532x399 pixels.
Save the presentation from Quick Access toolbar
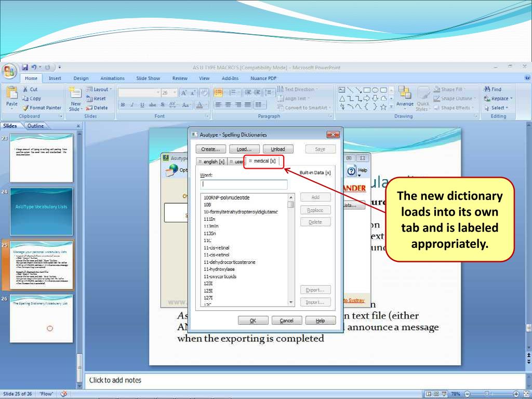[25, 67]
